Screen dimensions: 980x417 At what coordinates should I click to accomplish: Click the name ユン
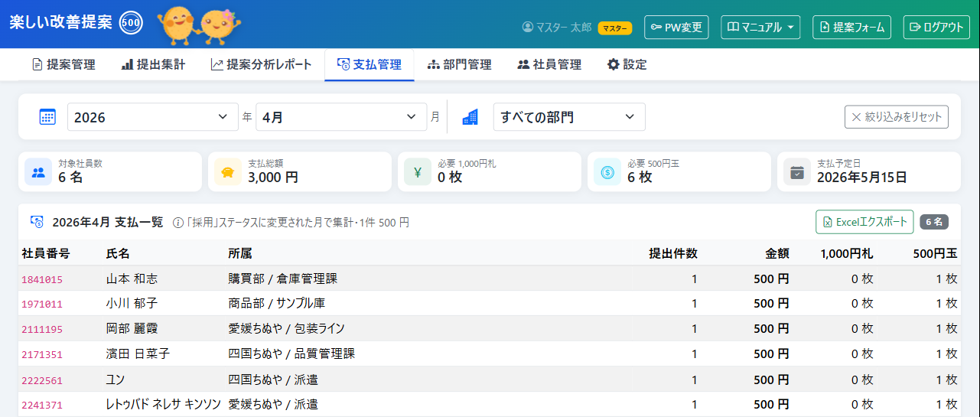(x=115, y=380)
